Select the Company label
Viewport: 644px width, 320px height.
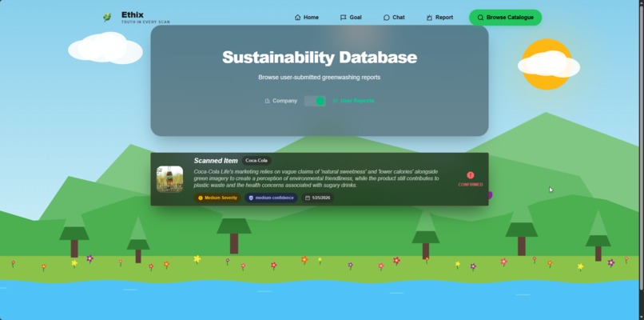[x=284, y=101]
